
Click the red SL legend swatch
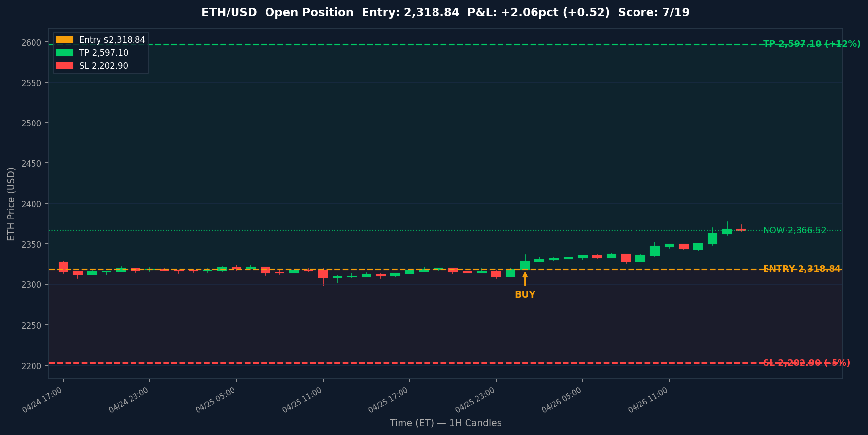[x=65, y=66]
